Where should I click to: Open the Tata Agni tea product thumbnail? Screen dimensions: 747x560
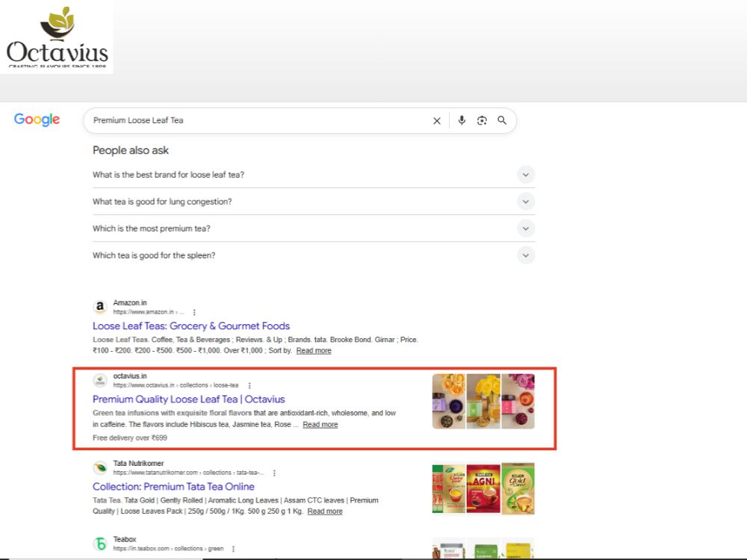[483, 488]
